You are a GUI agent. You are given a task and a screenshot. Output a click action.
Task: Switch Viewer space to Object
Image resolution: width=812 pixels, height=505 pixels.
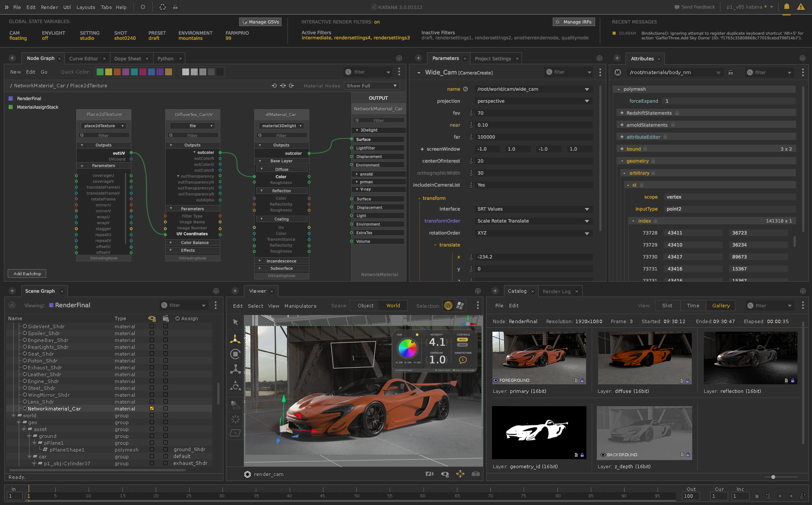[x=365, y=306]
